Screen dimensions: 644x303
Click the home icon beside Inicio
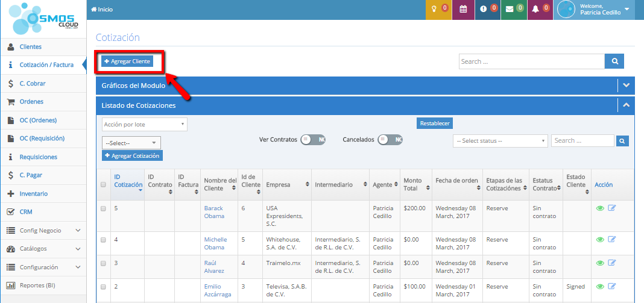(93, 9)
